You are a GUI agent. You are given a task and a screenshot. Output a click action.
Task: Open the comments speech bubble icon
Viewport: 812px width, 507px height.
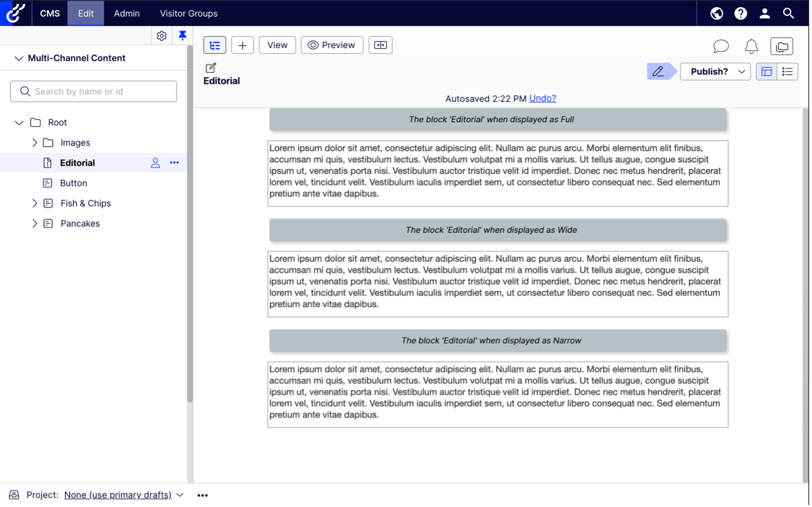coord(720,46)
